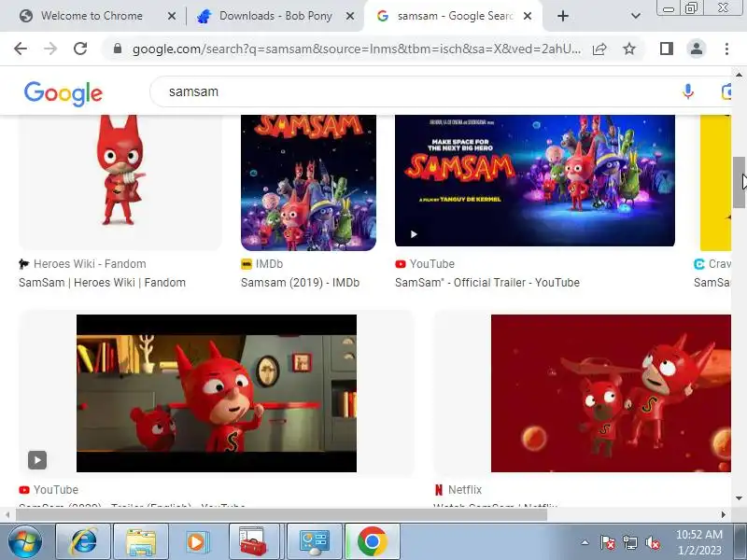Image resolution: width=747 pixels, height=560 pixels.
Task: Show hidden system tray icons
Action: coord(585,542)
